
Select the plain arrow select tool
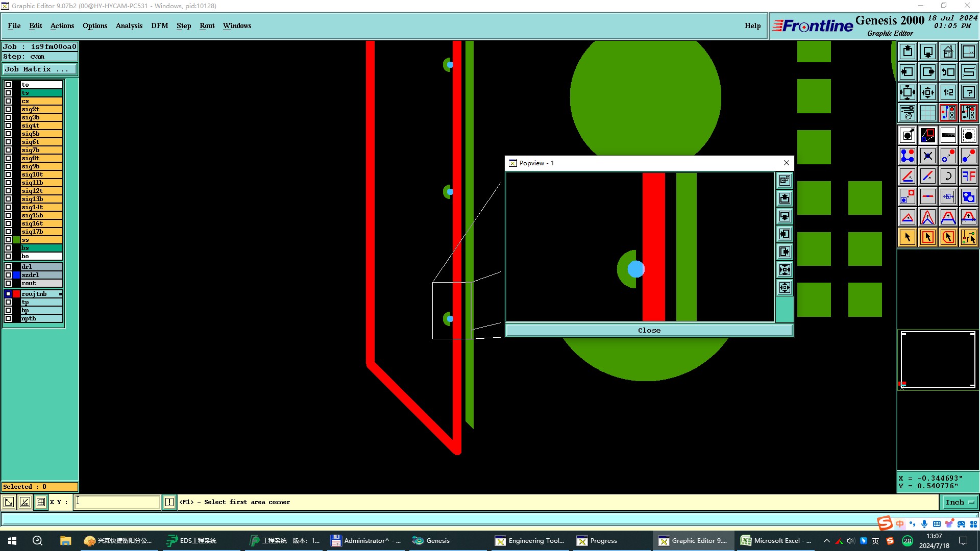point(908,237)
